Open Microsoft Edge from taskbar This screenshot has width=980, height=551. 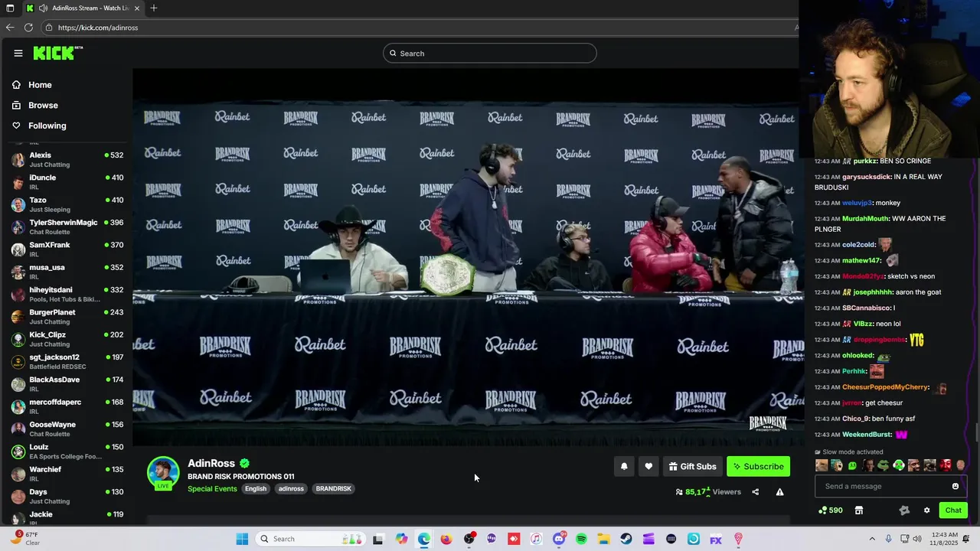[424, 539]
